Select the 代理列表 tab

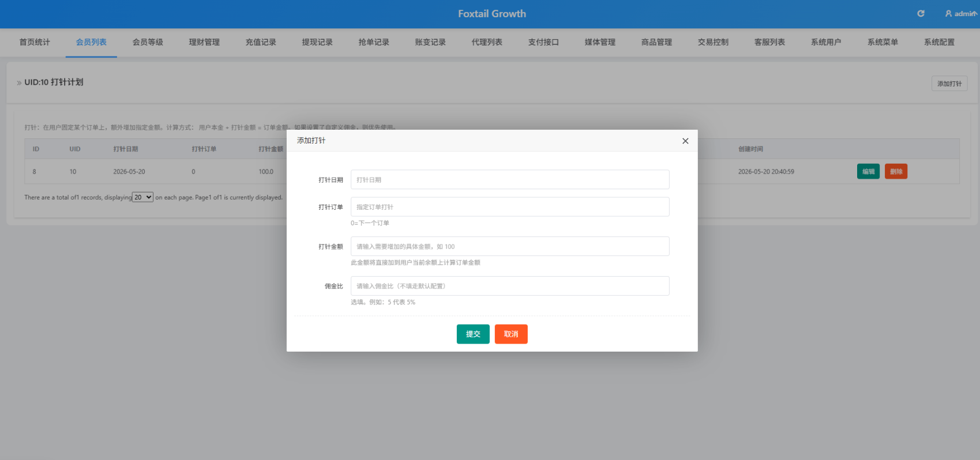coord(487,42)
